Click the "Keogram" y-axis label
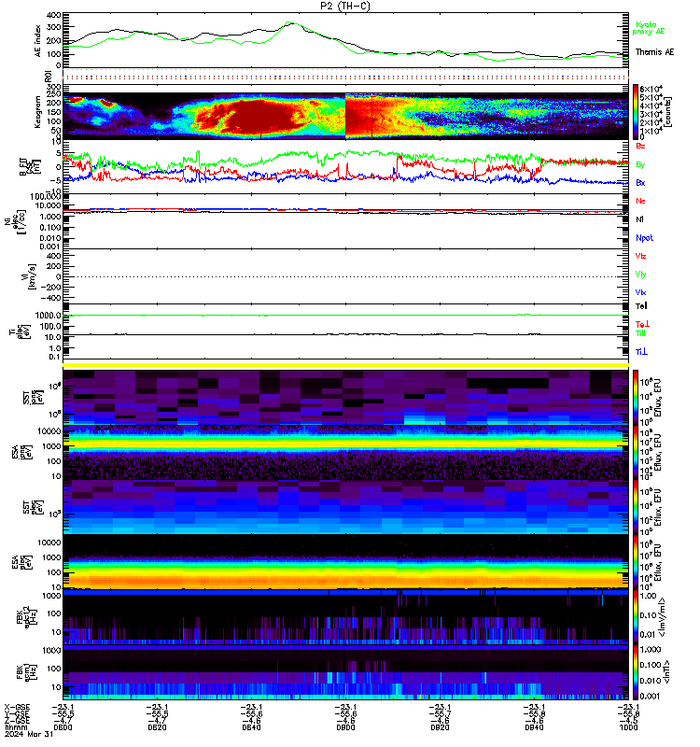Screen dimensions: 700x747 pyautogui.click(x=37, y=112)
